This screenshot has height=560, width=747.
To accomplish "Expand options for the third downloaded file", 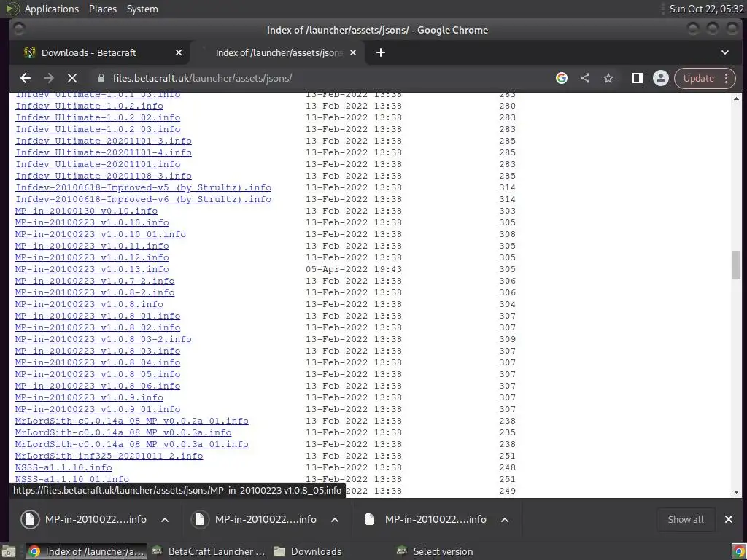I will point(505,519).
